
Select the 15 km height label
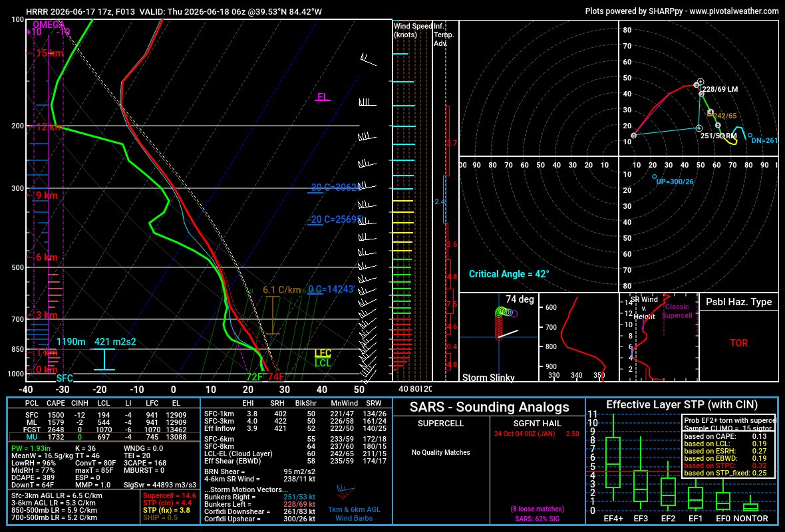[49, 53]
